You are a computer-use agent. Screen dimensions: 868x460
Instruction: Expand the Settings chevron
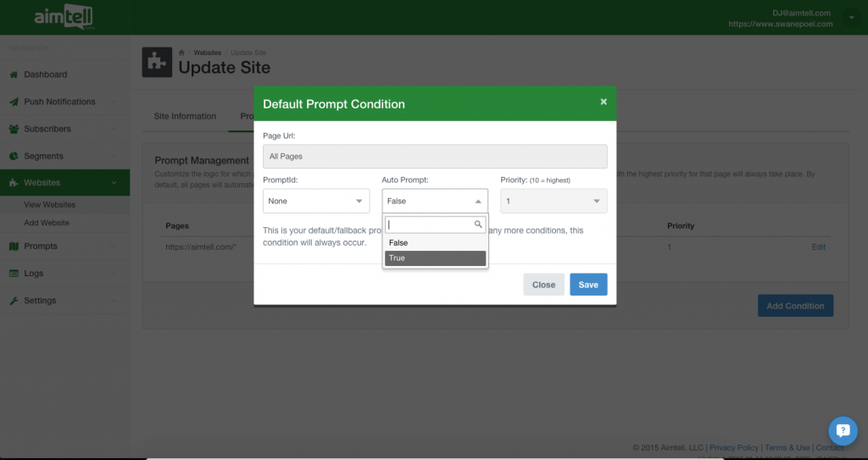113,301
